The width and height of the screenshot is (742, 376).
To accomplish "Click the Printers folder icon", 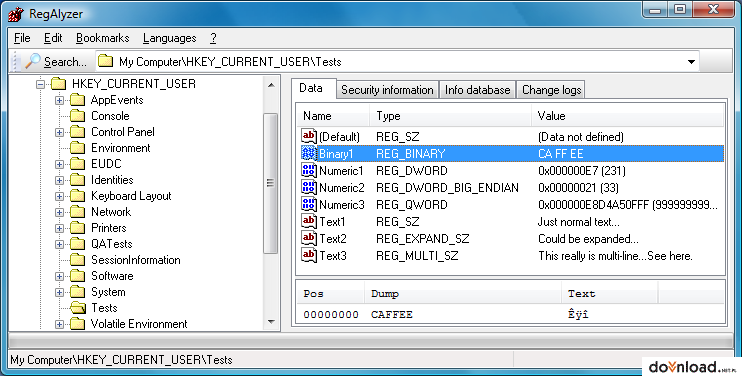I will (x=78, y=228).
